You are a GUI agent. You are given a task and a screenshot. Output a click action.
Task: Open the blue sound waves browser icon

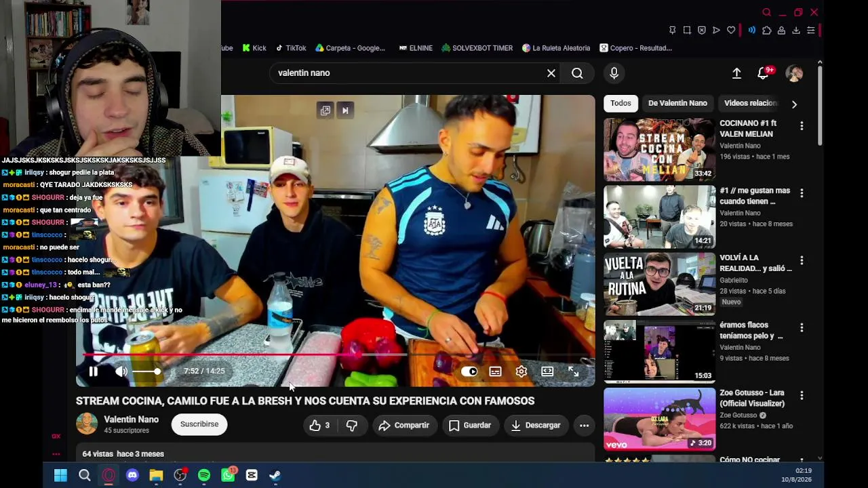752,30
